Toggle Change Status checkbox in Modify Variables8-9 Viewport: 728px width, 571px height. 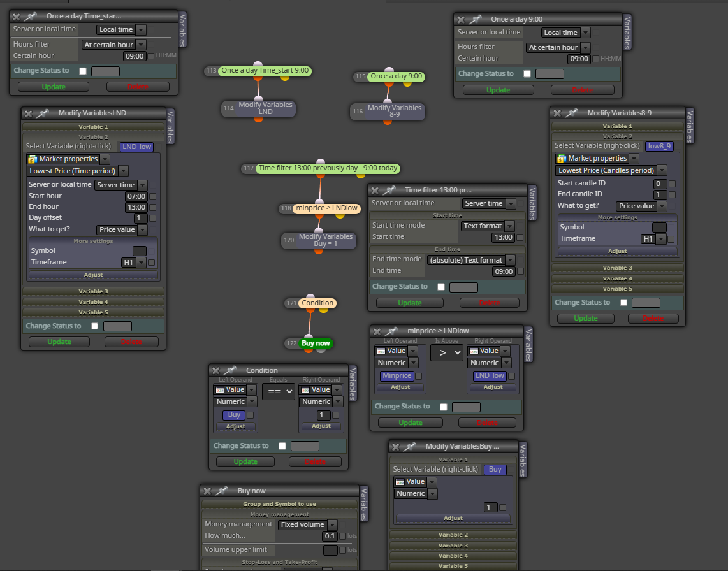tap(623, 303)
